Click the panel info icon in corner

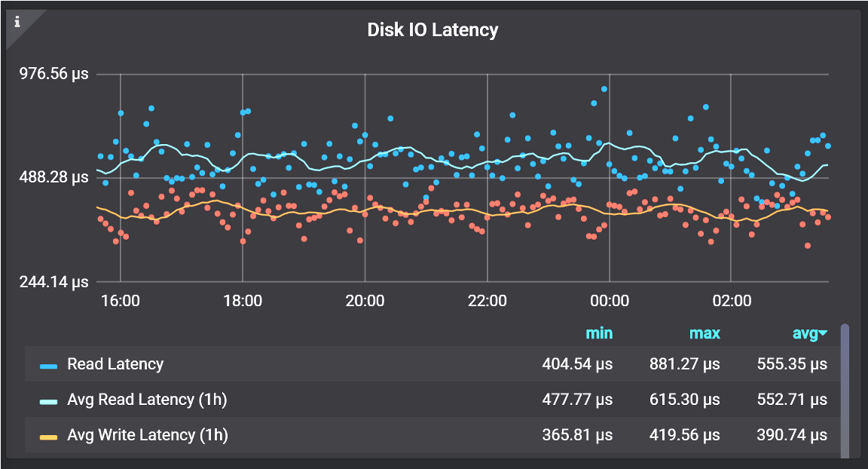(x=17, y=21)
